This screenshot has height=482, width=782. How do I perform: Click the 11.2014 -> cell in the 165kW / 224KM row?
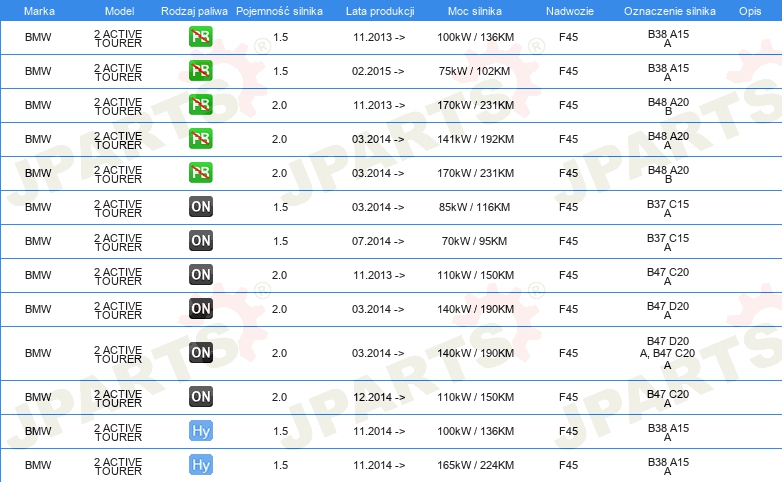[x=379, y=465]
